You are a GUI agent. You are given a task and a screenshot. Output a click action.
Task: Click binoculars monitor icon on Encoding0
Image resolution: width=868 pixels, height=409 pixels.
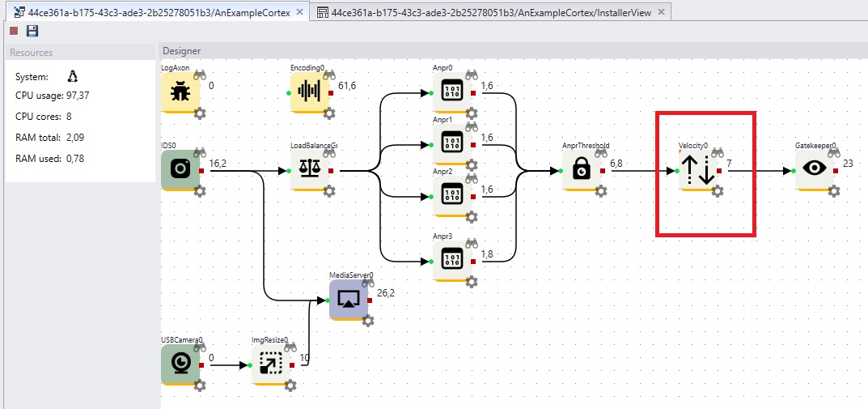329,74
